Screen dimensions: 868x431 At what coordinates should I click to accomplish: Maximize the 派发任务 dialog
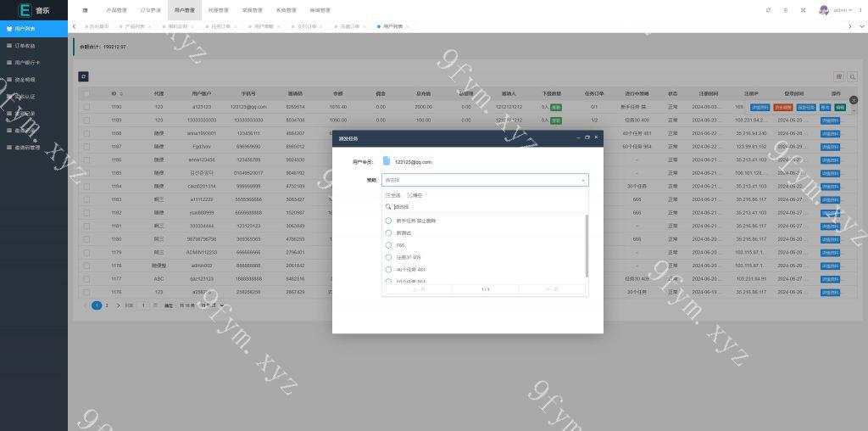point(587,137)
